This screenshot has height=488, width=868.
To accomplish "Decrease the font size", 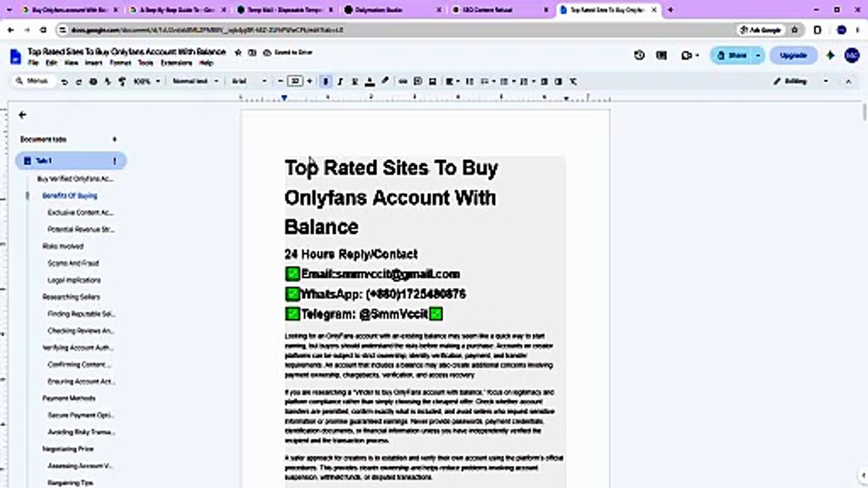I will 281,81.
